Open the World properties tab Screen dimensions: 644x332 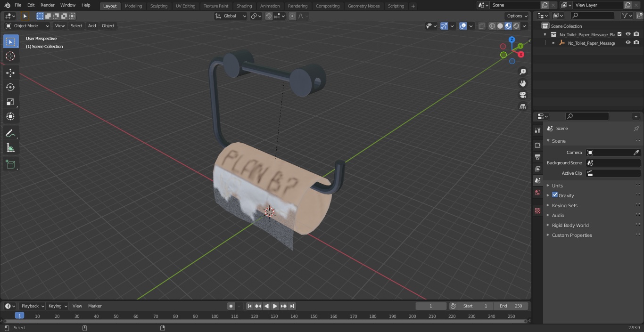coord(537,192)
